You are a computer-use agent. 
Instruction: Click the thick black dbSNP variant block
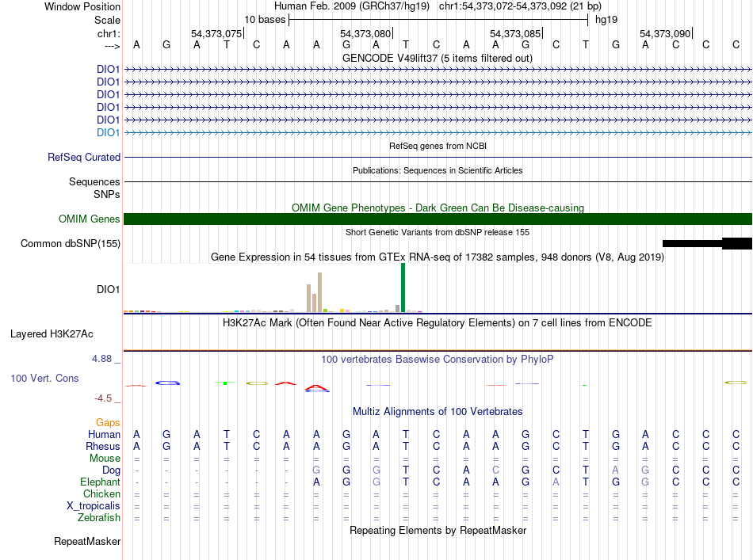point(736,243)
